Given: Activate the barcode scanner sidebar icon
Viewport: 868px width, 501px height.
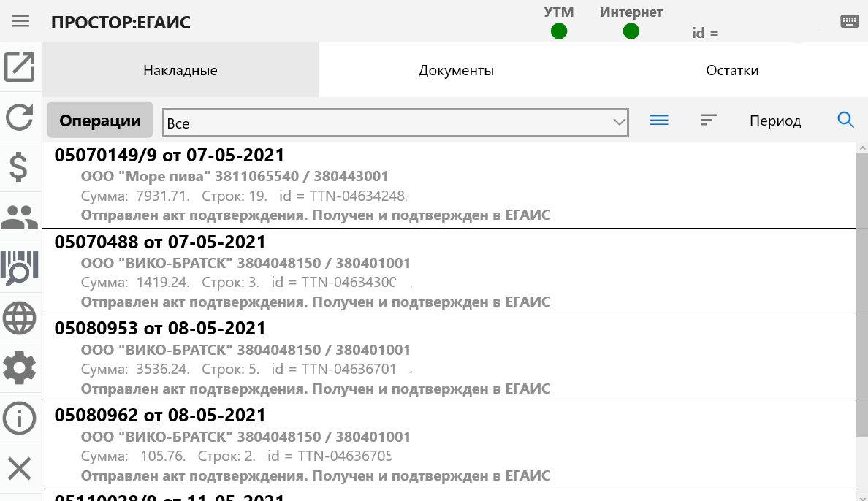Looking at the screenshot, I should point(20,268).
